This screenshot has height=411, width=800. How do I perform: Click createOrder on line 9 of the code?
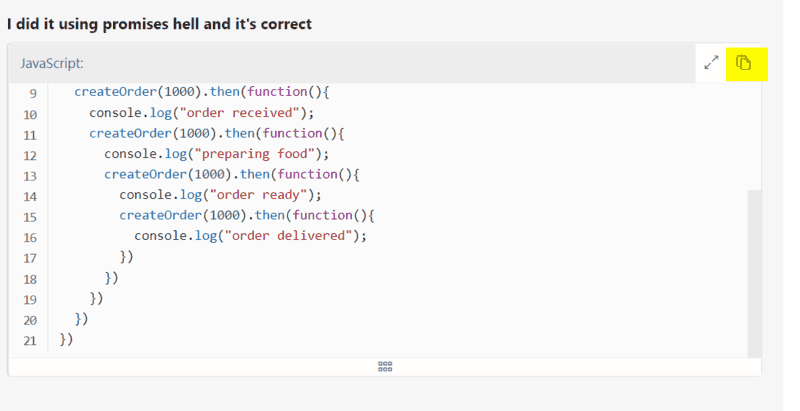click(116, 92)
